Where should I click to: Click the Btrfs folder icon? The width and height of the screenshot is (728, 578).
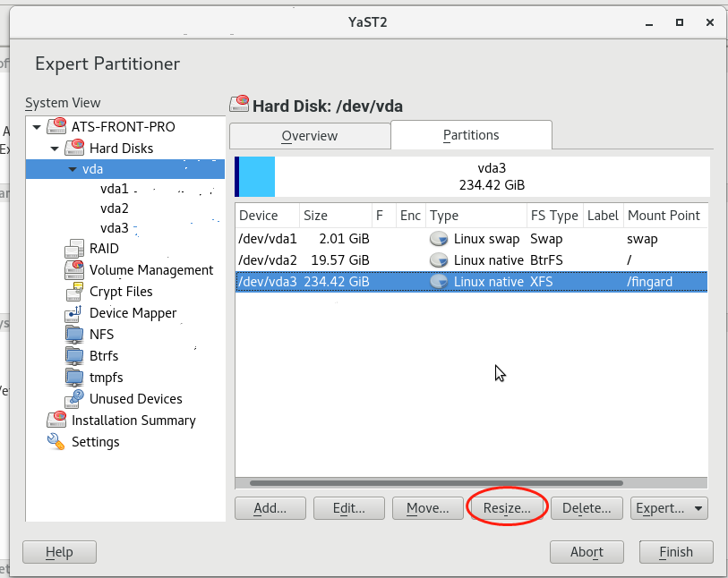click(74, 356)
